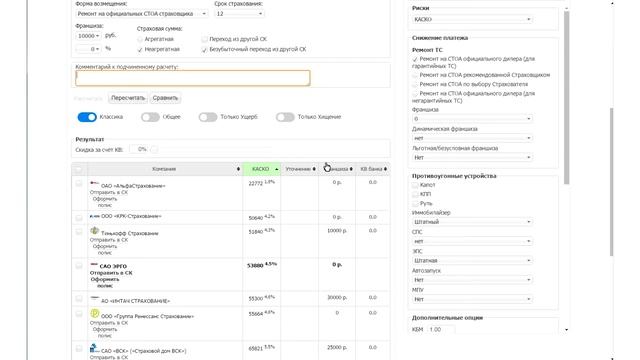Image resolution: width=640 pixels, height=360 pixels.
Task: Click the comment text field
Action: click(x=193, y=78)
